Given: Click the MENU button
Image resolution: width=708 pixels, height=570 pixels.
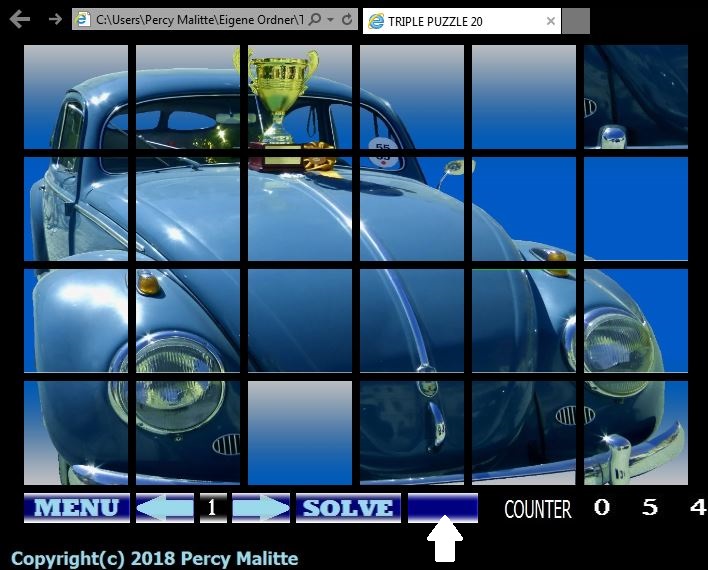Looking at the screenshot, I should tap(77, 508).
